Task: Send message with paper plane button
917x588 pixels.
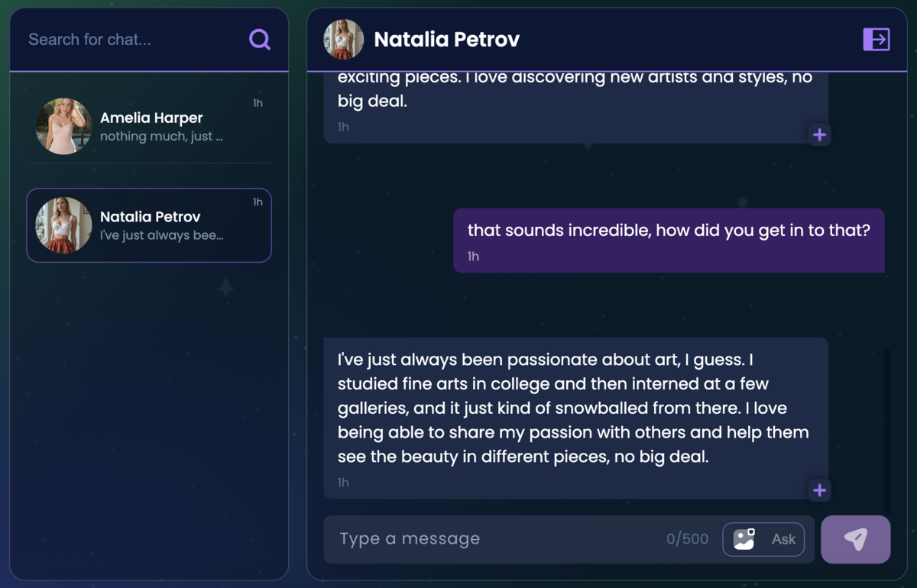Action: [855, 539]
